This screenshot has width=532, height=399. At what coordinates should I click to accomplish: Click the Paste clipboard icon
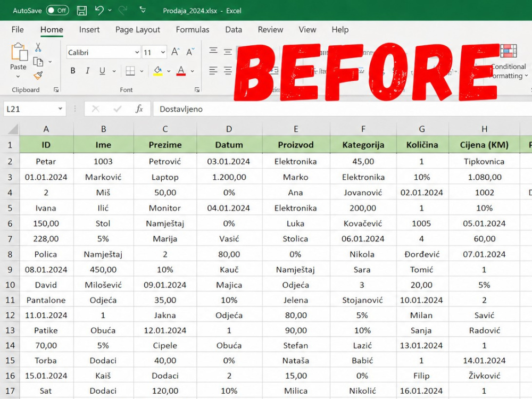(x=19, y=52)
